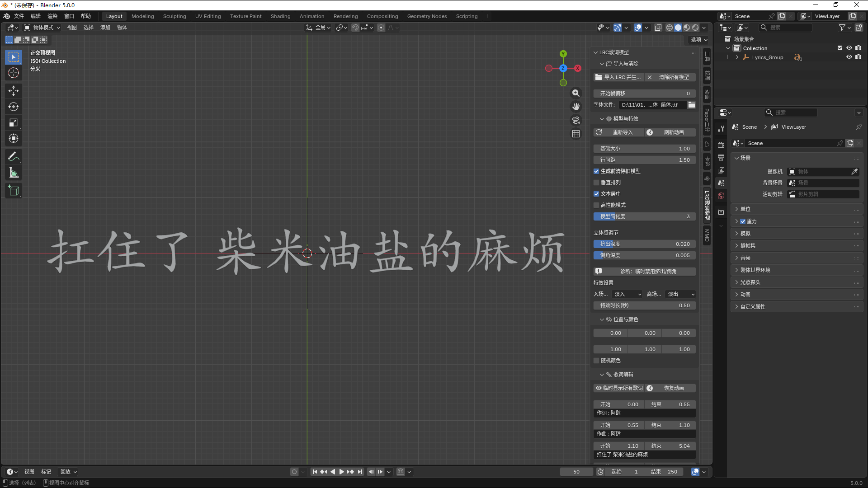Switch to the Shading workspace tab

pos(281,16)
